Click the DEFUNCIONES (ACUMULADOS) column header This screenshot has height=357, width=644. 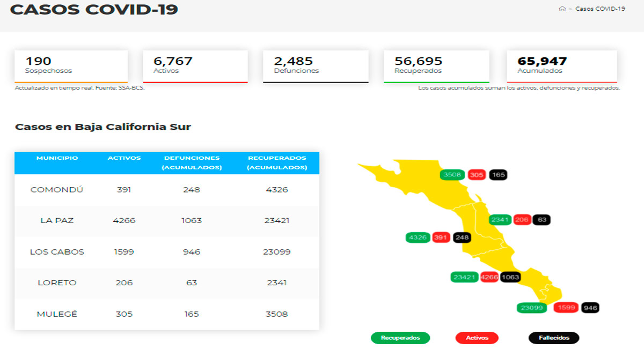coord(192,163)
